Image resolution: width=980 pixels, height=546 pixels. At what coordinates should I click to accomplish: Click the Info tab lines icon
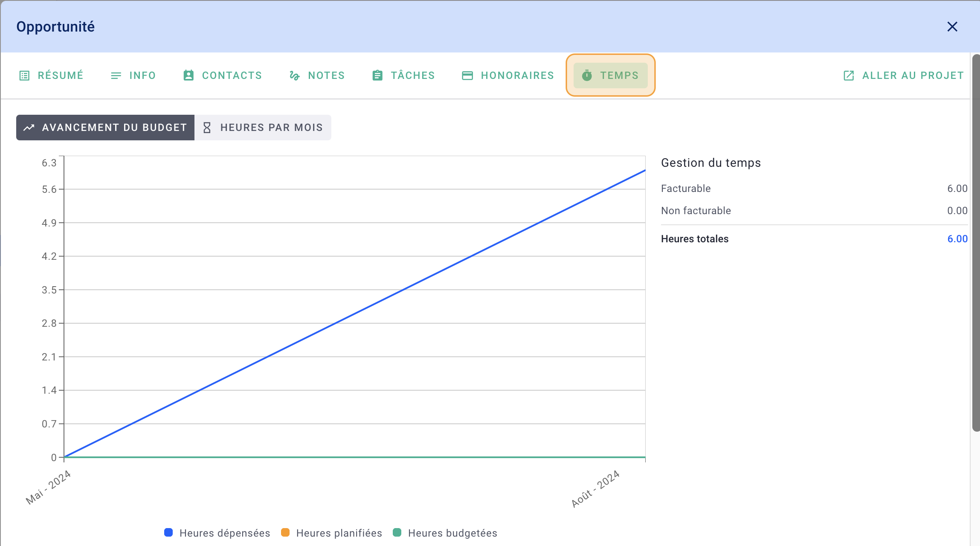coord(116,76)
